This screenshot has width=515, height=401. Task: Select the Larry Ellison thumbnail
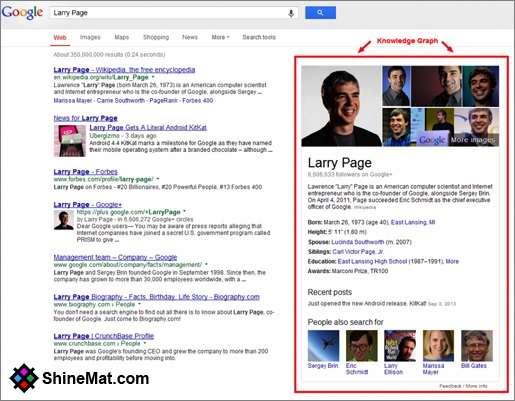pos(400,346)
